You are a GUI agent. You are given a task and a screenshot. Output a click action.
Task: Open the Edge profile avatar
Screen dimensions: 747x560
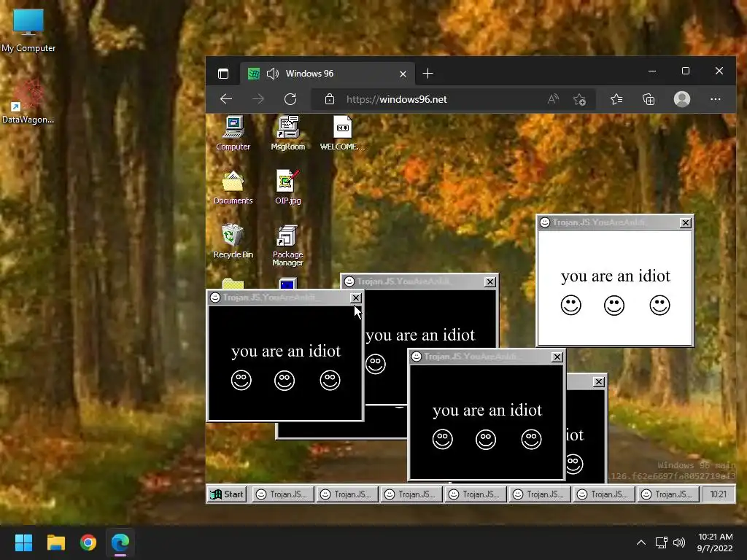click(x=682, y=99)
